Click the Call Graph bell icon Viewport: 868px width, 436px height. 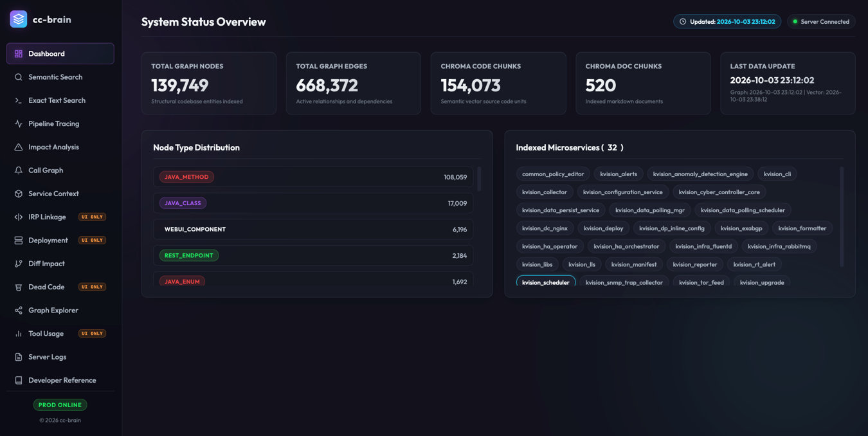pos(19,170)
